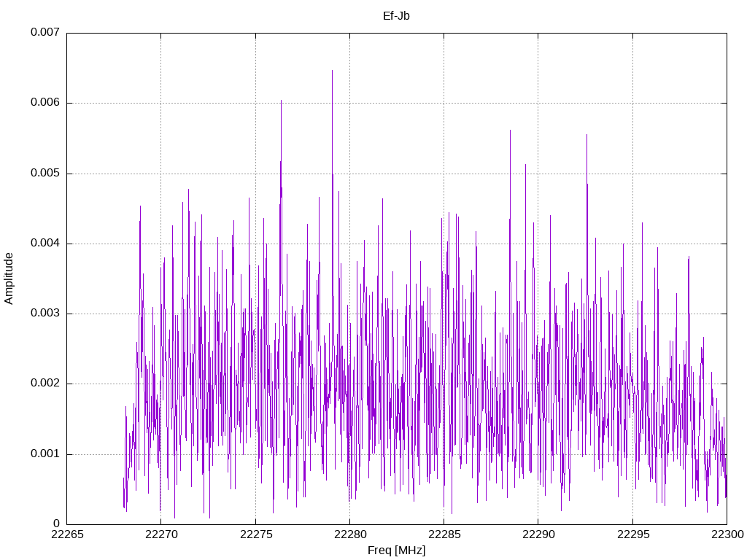Click x-axis tick label 22295
This screenshot has height=560, width=747.
(633, 534)
